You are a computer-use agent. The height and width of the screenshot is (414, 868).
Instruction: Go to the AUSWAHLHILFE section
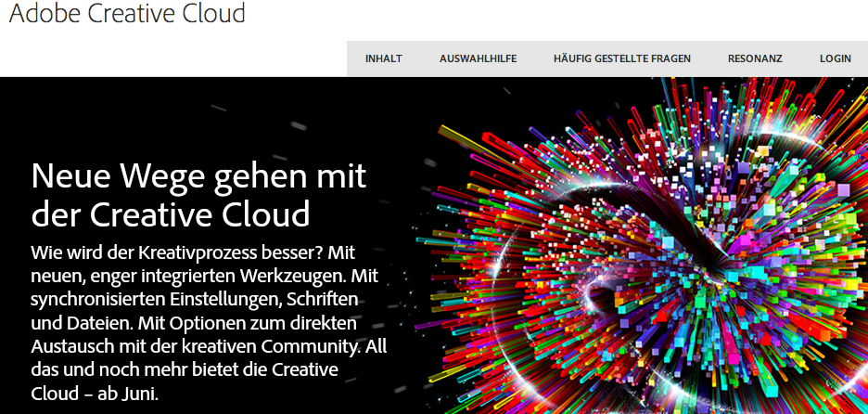point(479,58)
